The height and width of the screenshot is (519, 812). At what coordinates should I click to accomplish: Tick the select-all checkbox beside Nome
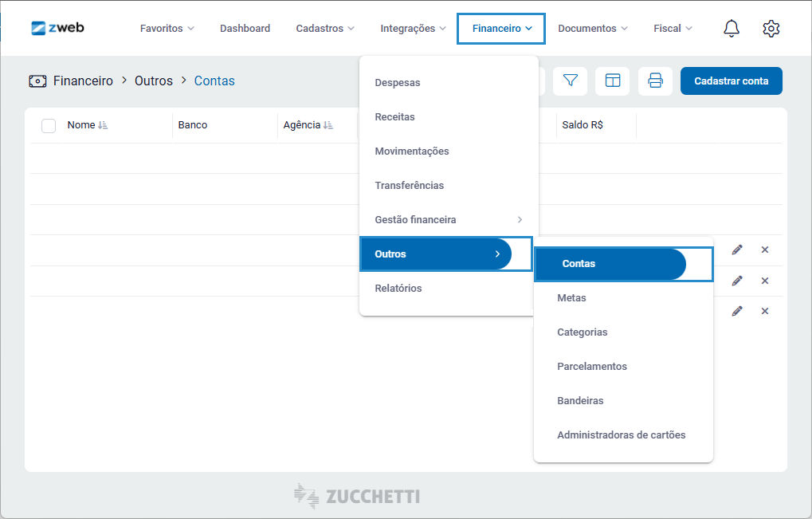[x=49, y=125]
